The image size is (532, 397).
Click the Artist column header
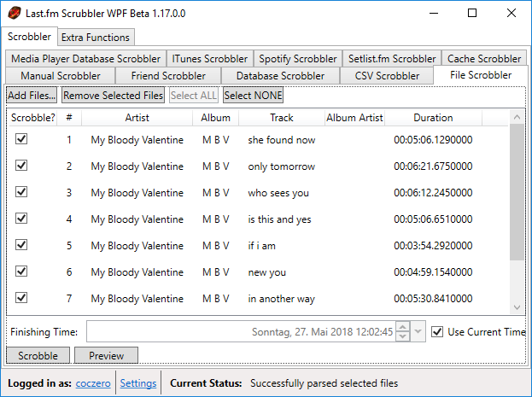coord(137,118)
